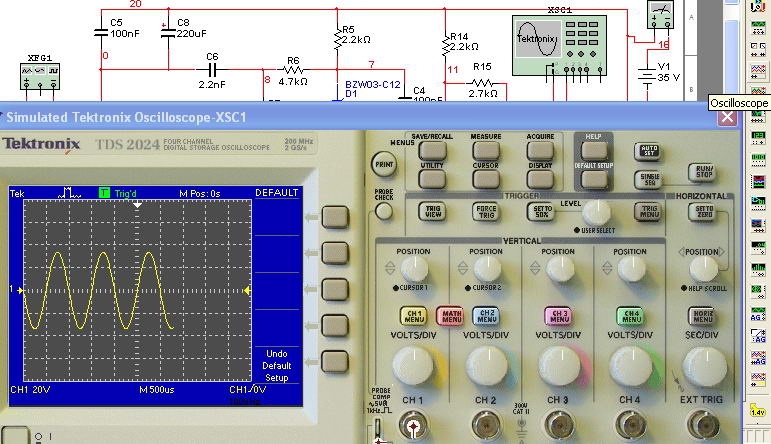Toggle CH4 MENU channel display
This screenshot has width=771, height=444.
631,316
